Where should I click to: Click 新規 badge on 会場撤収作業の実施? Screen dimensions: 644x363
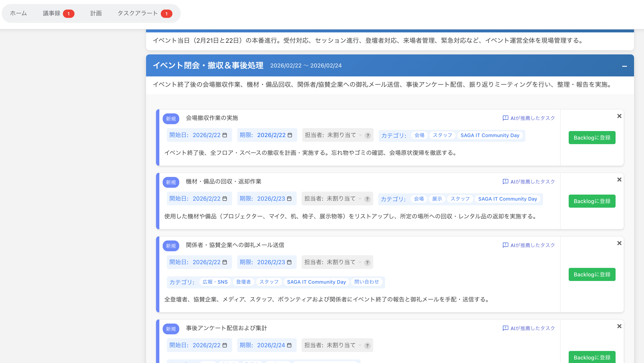click(171, 119)
